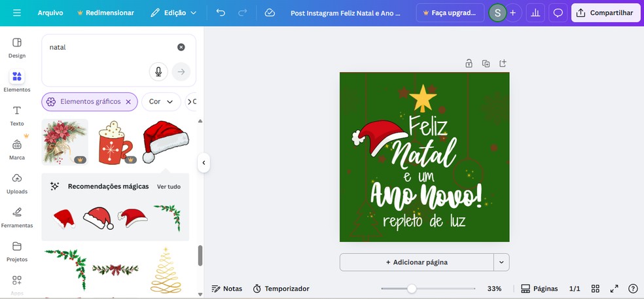Screen dimensions: 644x299
Task: Click the Faça upgrade button
Action: [x=450, y=12]
